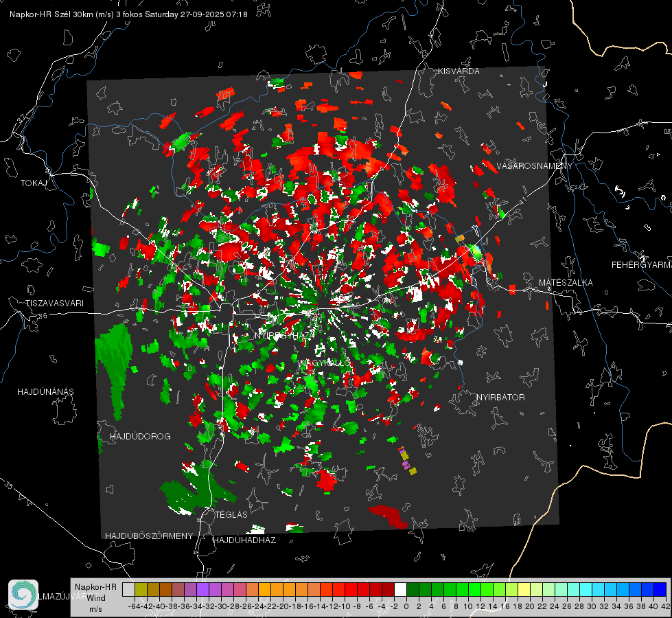Click the HAJDÚBÖSZÖRMÉNY label
This screenshot has width=672, height=618.
tap(149, 536)
